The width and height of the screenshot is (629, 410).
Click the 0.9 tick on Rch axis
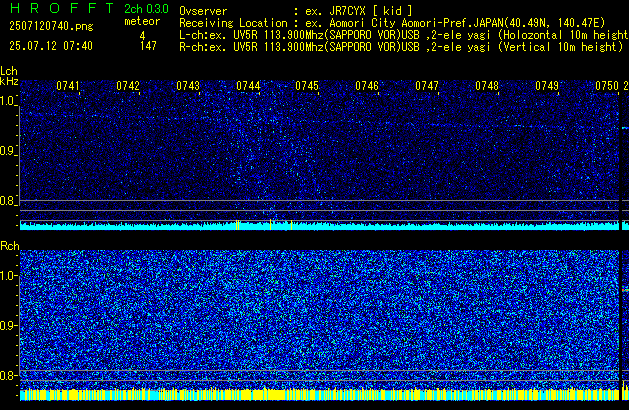click(9, 325)
